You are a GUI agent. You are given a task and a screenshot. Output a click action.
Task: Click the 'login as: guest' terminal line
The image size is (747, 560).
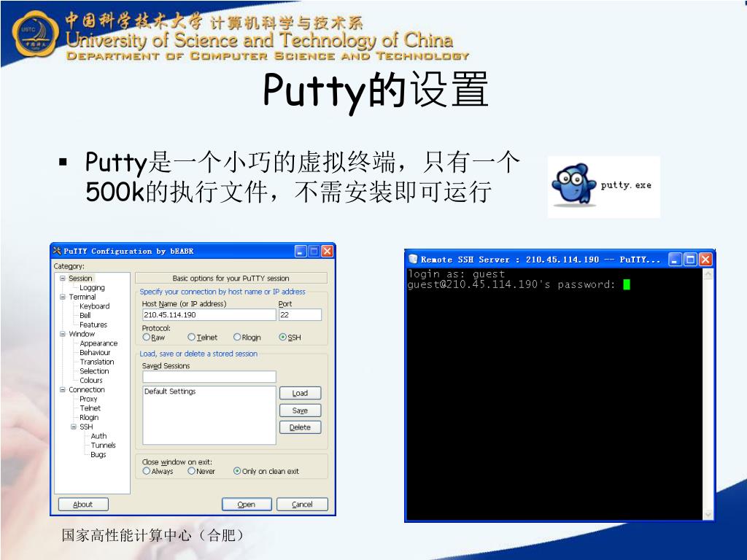pos(456,274)
